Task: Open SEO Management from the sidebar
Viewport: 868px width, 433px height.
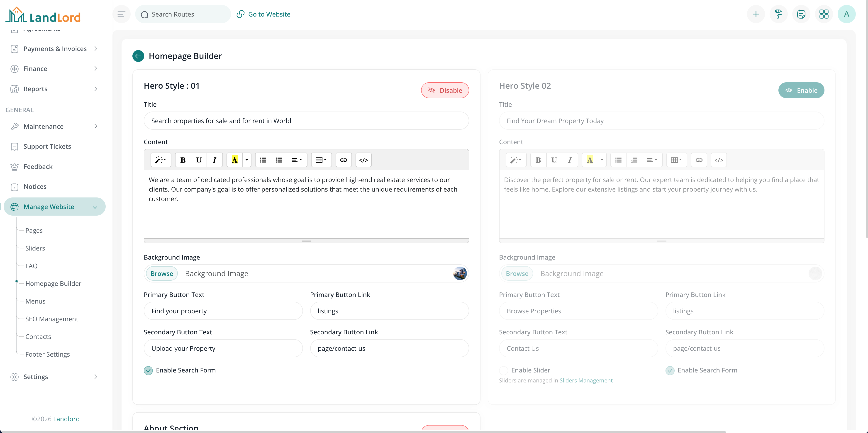Action: pyautogui.click(x=51, y=319)
